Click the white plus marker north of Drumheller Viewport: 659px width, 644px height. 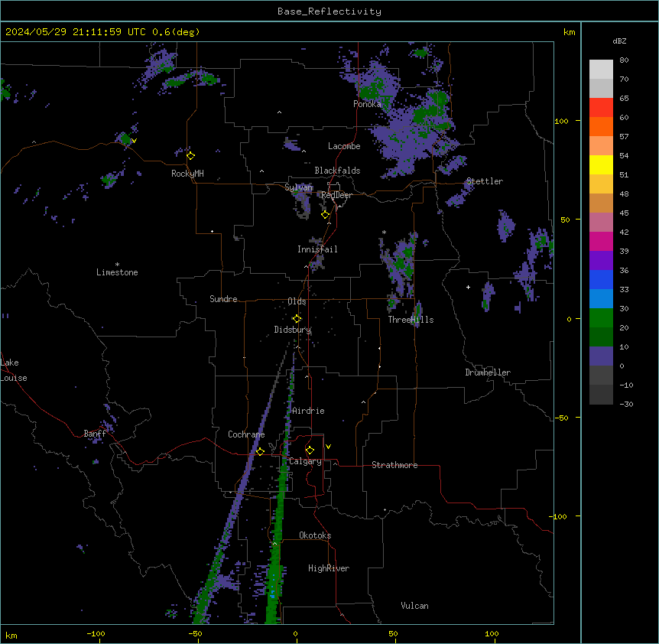click(468, 287)
